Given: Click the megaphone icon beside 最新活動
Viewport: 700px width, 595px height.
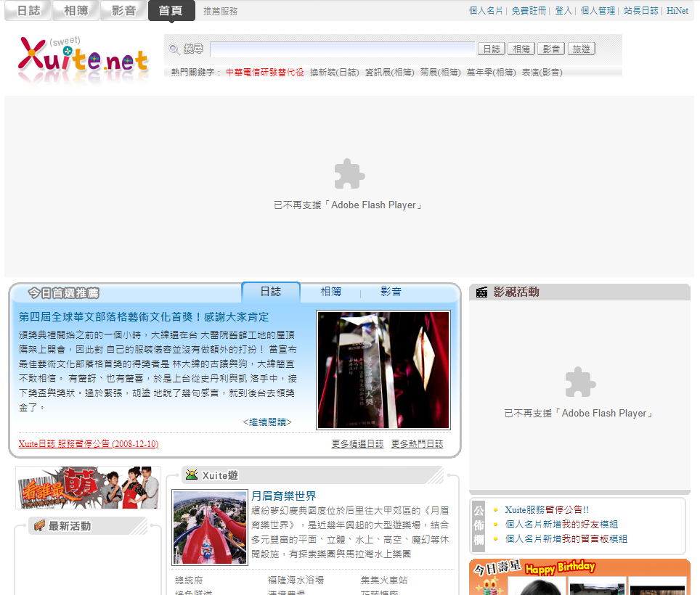Looking at the screenshot, I should click(39, 526).
